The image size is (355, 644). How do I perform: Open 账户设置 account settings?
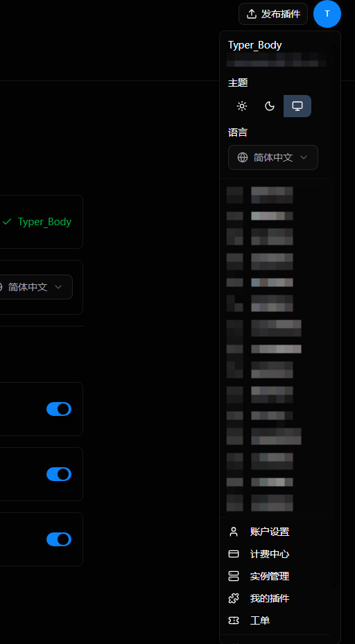275,532
